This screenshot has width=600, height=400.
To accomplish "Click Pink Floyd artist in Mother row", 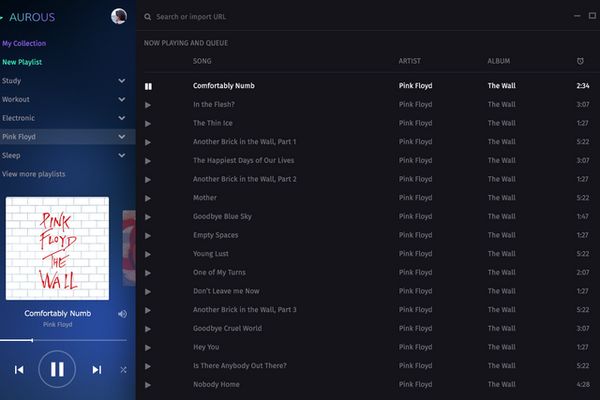I will (416, 198).
